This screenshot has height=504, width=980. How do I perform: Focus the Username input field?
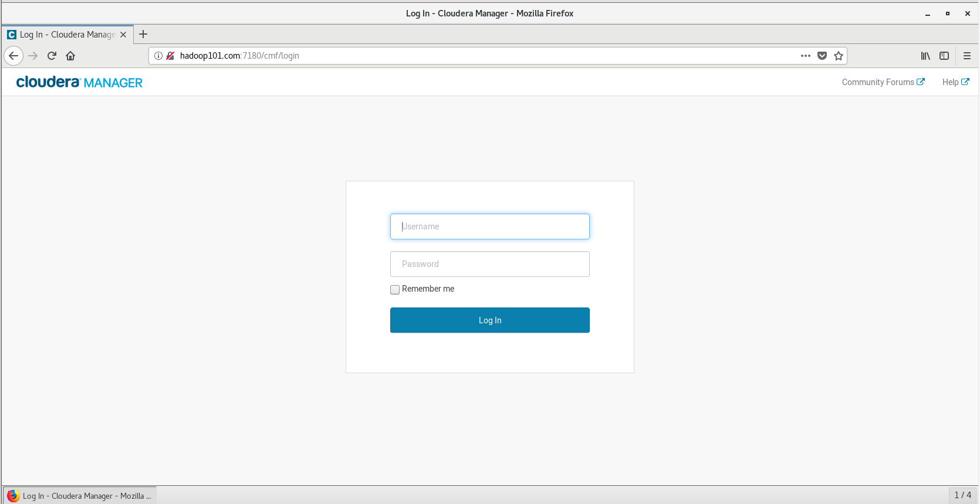point(490,226)
